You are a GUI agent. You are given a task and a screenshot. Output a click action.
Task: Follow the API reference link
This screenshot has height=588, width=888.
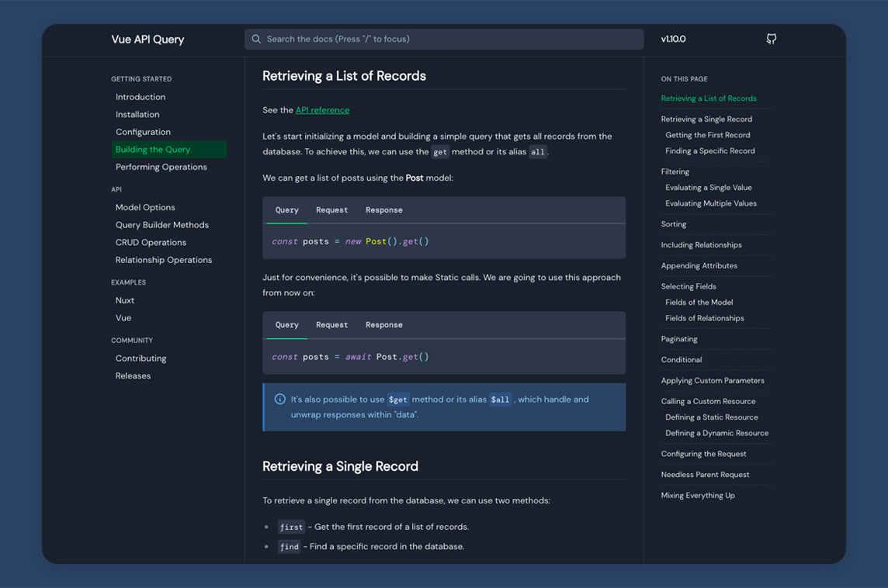(x=322, y=110)
